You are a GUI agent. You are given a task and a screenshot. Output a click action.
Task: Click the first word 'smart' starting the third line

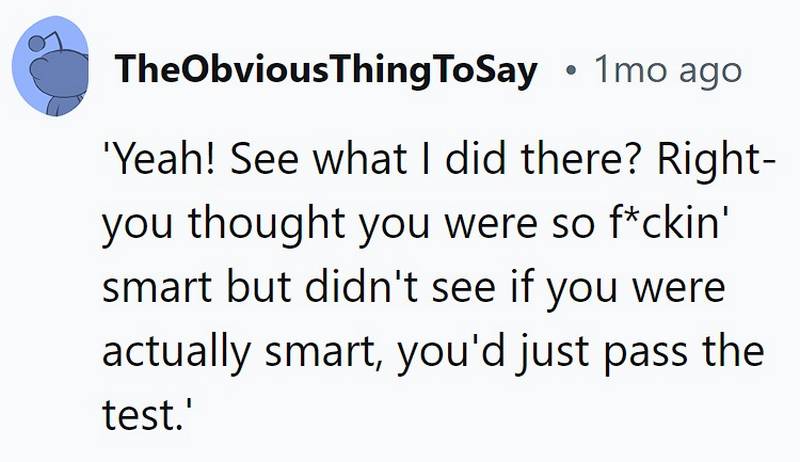coord(157,289)
